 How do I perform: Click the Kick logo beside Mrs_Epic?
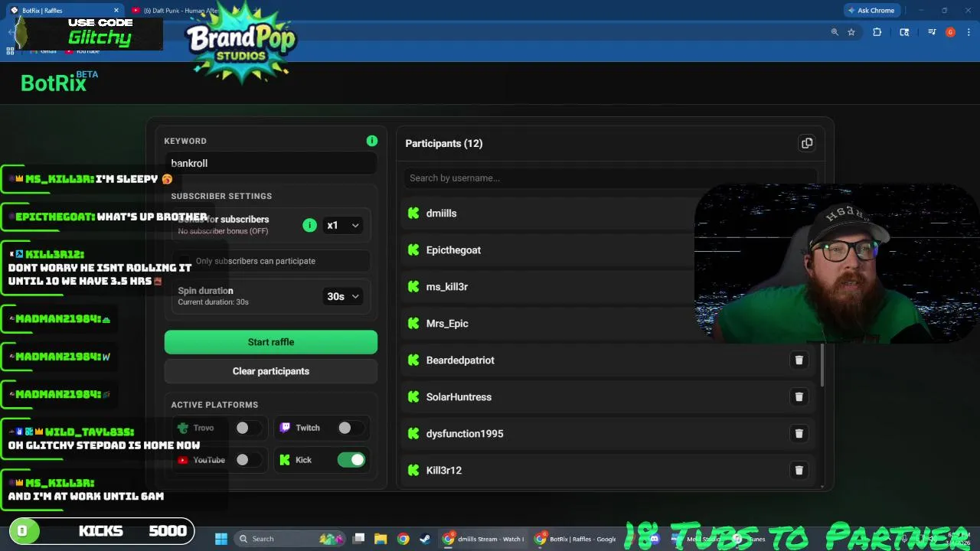(x=413, y=324)
